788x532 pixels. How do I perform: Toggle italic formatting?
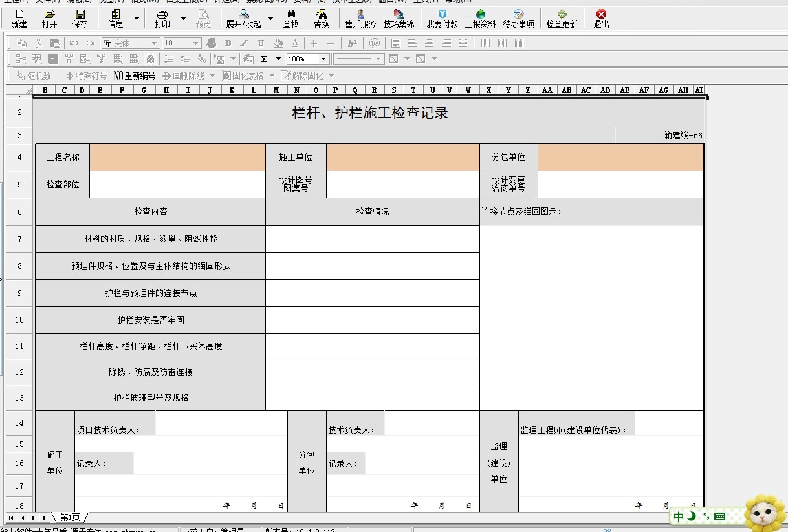[243, 43]
